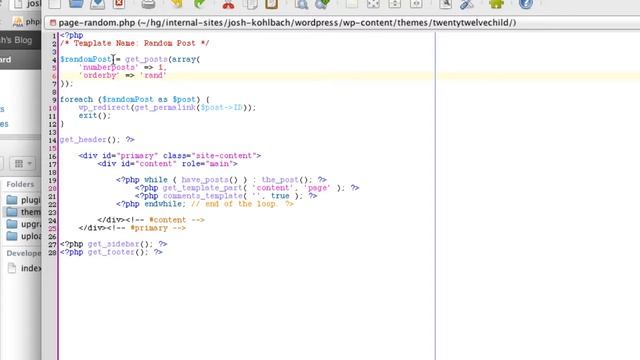Click the green Redo arrow icon
Screen dimensions: 640x360
pyautogui.click(x=200, y=4)
